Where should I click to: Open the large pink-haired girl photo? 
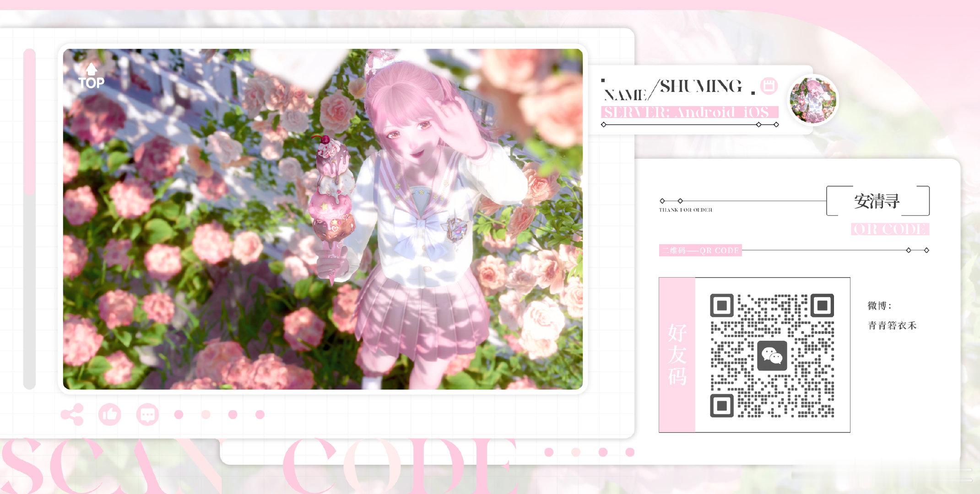pyautogui.click(x=323, y=219)
